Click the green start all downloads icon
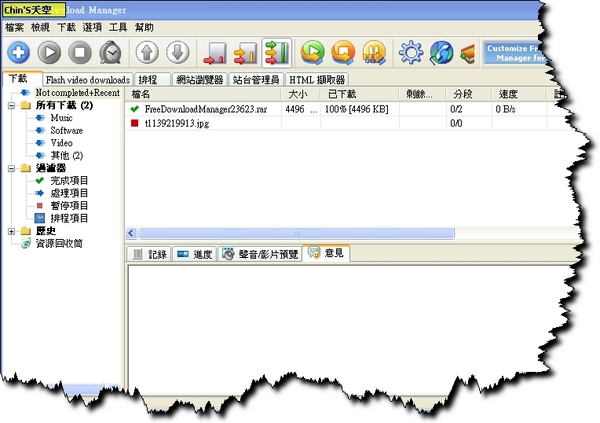 [x=313, y=52]
